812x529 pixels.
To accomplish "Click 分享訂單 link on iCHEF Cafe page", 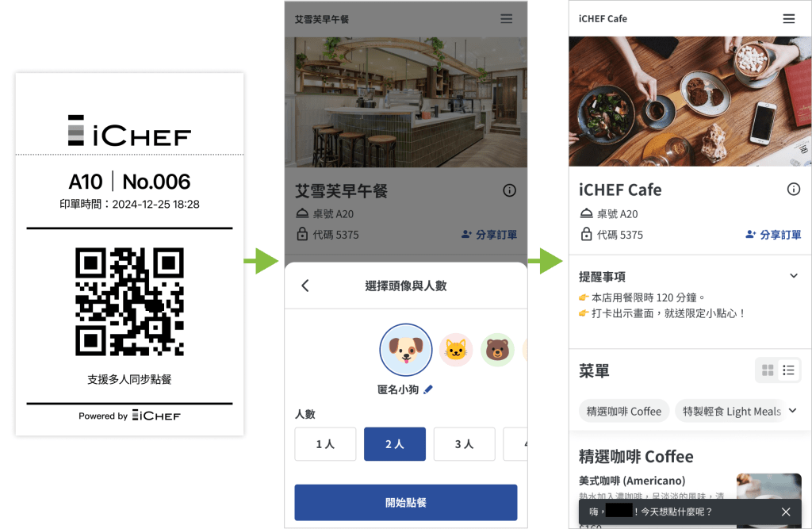I will [x=772, y=235].
